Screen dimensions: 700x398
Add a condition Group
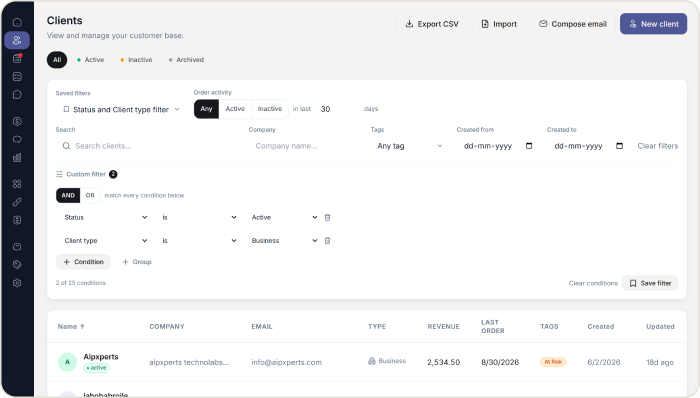click(137, 262)
